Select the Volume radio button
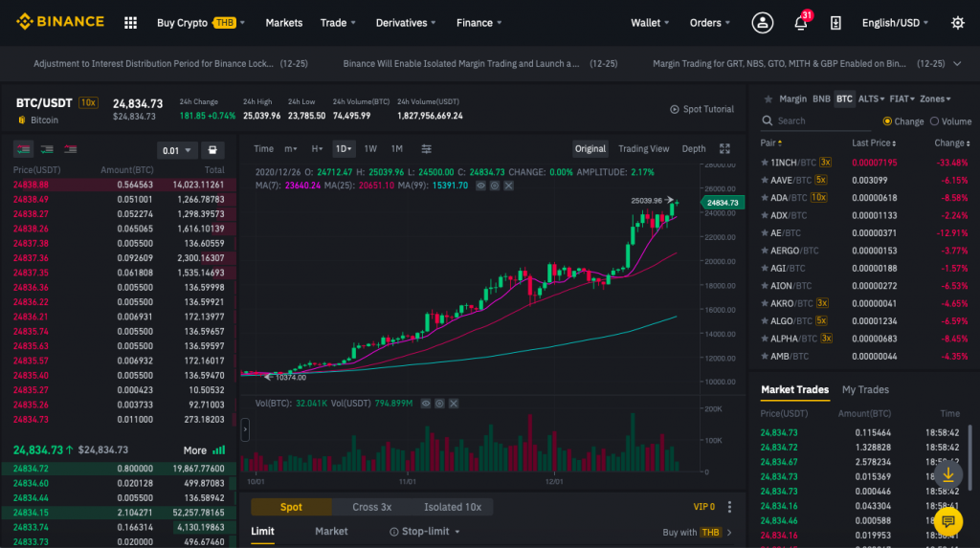 [x=934, y=121]
